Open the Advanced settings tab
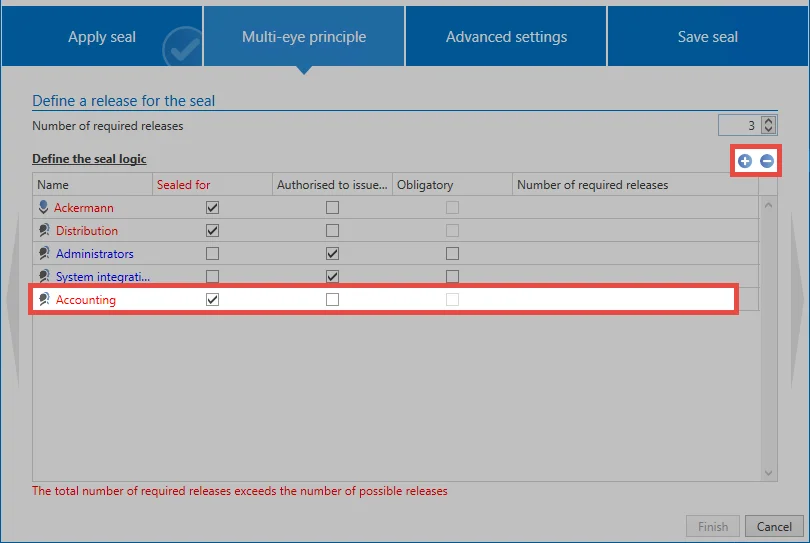Screen dimensions: 810x543 pyautogui.click(x=506, y=37)
